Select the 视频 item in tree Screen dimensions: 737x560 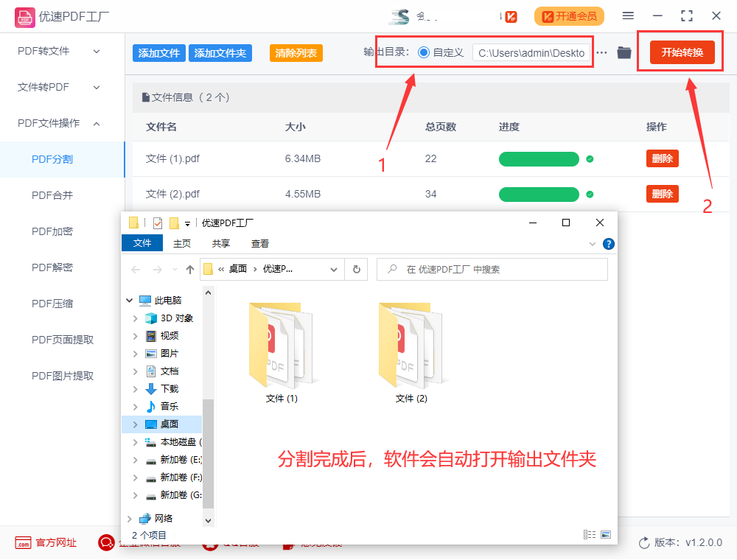click(162, 336)
